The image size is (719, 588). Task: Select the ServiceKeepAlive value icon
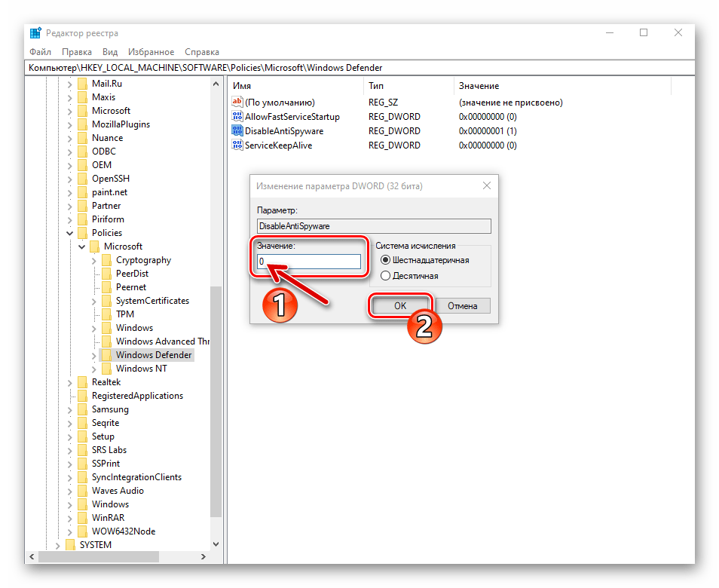click(237, 145)
